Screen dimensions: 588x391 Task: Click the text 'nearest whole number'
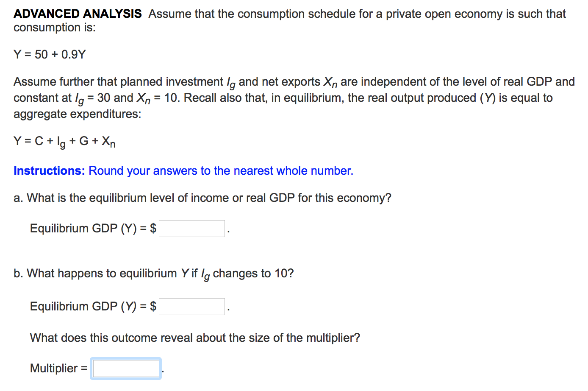click(x=293, y=171)
